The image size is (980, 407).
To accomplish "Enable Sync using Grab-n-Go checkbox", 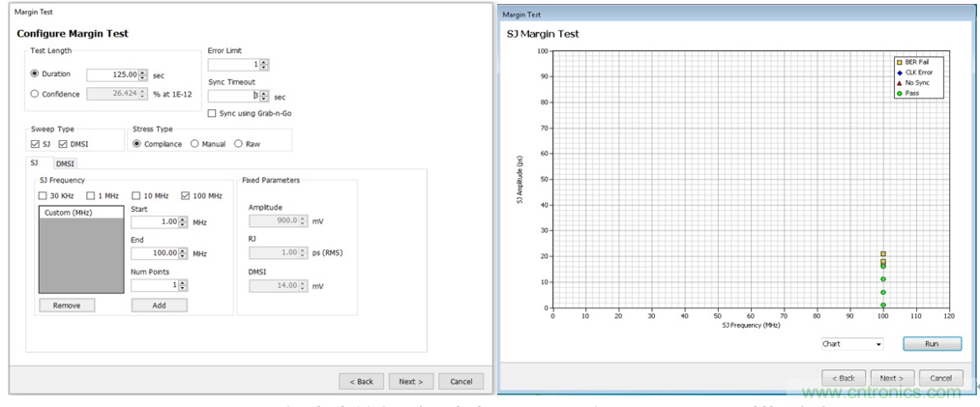I will pos(213,113).
